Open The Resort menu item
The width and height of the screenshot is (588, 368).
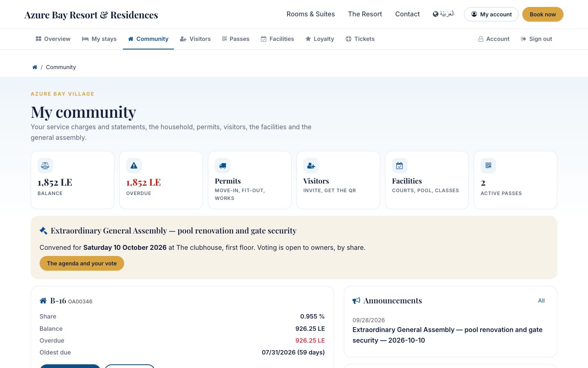tap(365, 14)
